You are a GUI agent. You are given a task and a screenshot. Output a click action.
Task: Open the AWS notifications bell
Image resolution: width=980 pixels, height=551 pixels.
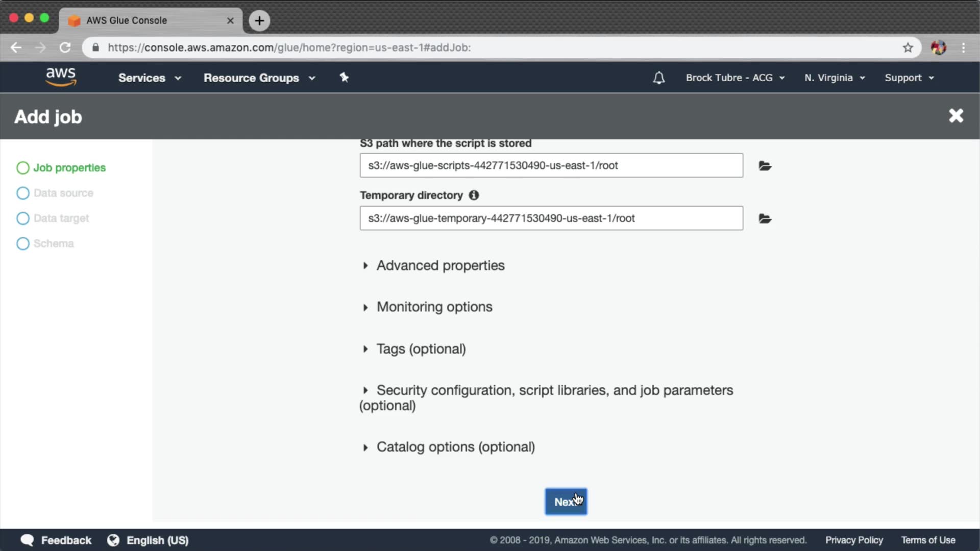658,78
